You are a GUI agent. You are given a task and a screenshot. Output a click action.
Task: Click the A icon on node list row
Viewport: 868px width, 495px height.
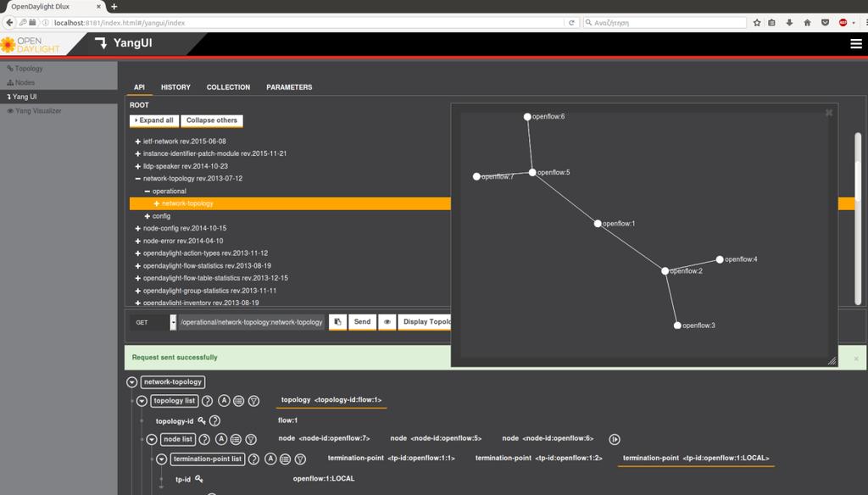click(221, 439)
